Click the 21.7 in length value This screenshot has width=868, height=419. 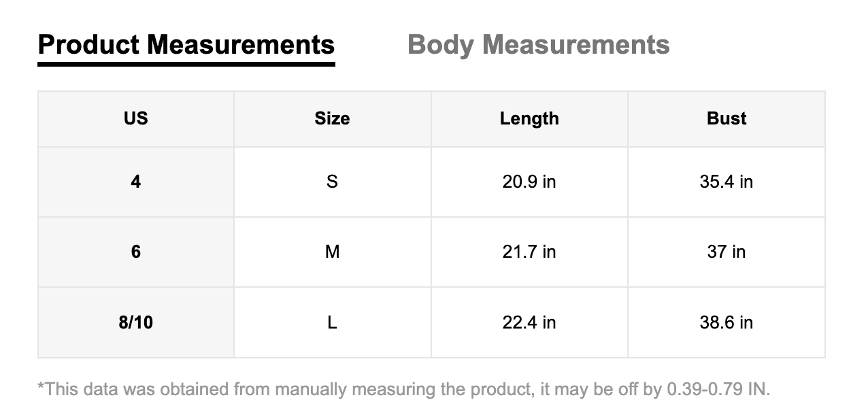(529, 252)
